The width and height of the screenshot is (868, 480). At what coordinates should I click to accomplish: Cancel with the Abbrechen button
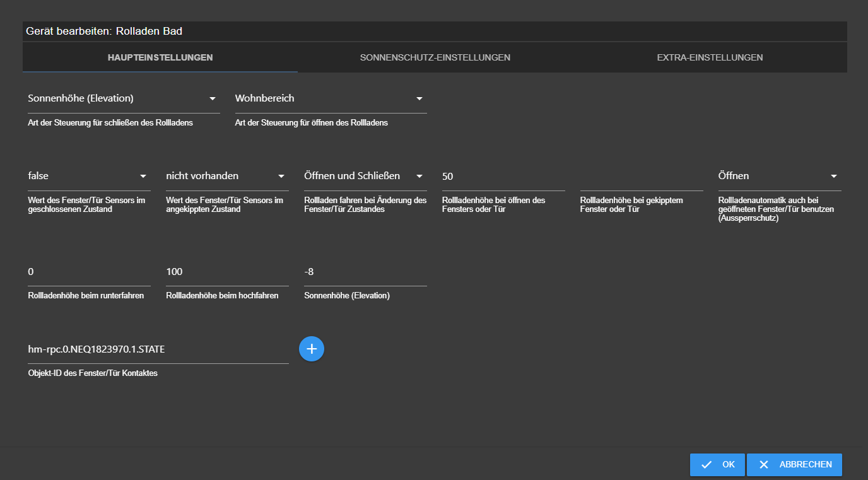(x=794, y=465)
